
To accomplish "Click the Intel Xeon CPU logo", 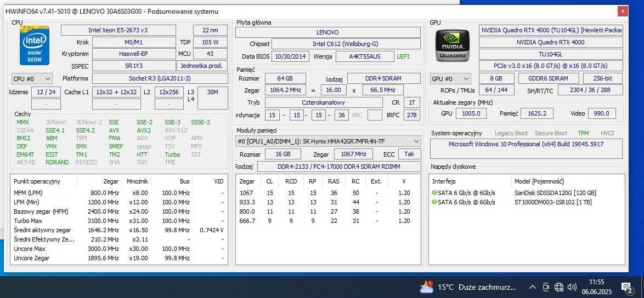I will [x=35, y=45].
